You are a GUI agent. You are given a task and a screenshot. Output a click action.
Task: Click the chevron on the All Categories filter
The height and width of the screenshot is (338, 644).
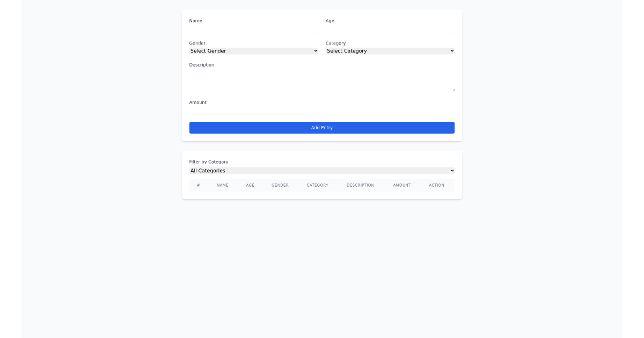452,170
